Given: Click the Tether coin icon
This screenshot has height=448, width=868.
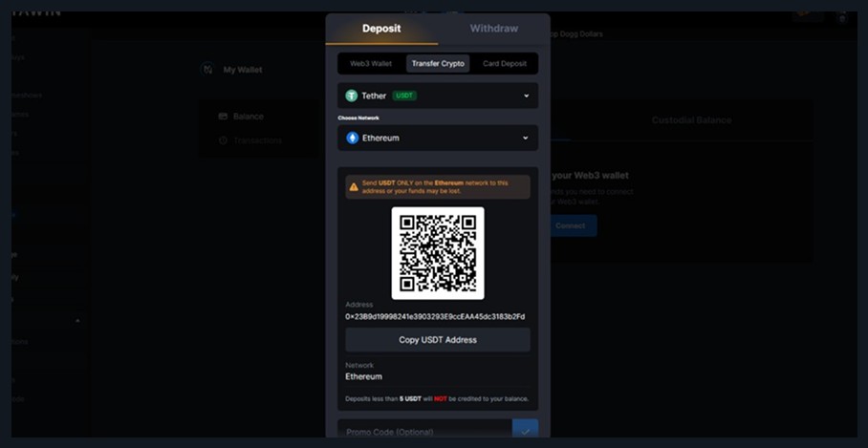Looking at the screenshot, I should pyautogui.click(x=352, y=96).
